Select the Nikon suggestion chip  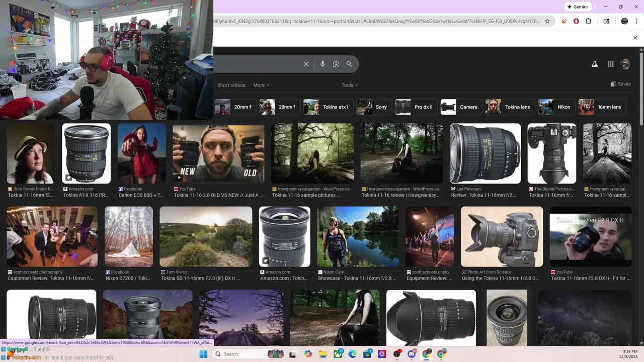(x=556, y=107)
